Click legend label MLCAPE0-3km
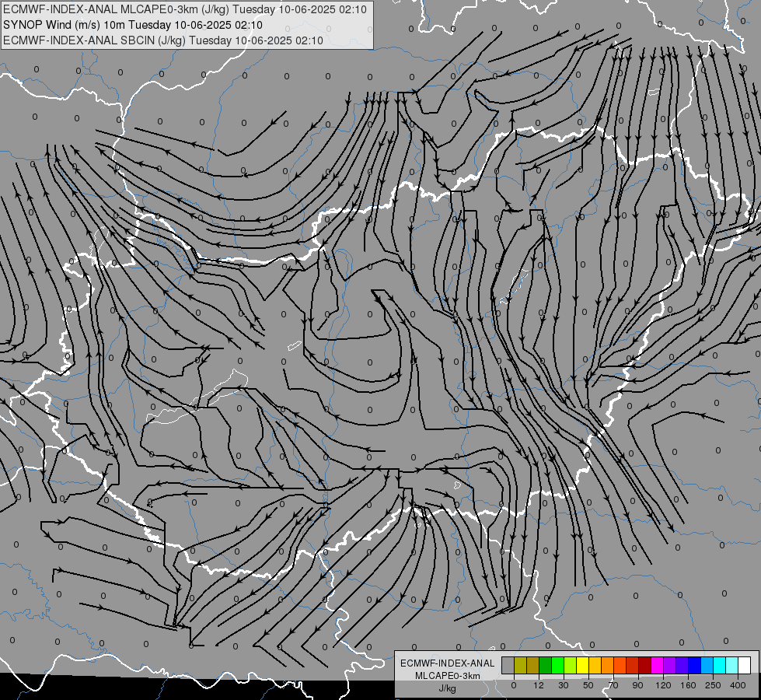The height and width of the screenshot is (700, 761). point(448,676)
